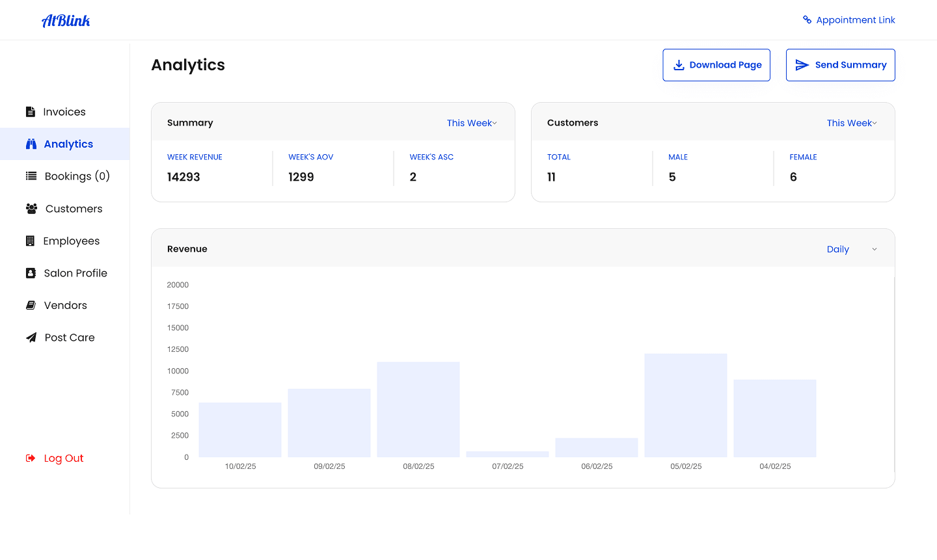
Task: Open the Revenue Daily dropdown
Action: [x=852, y=249]
